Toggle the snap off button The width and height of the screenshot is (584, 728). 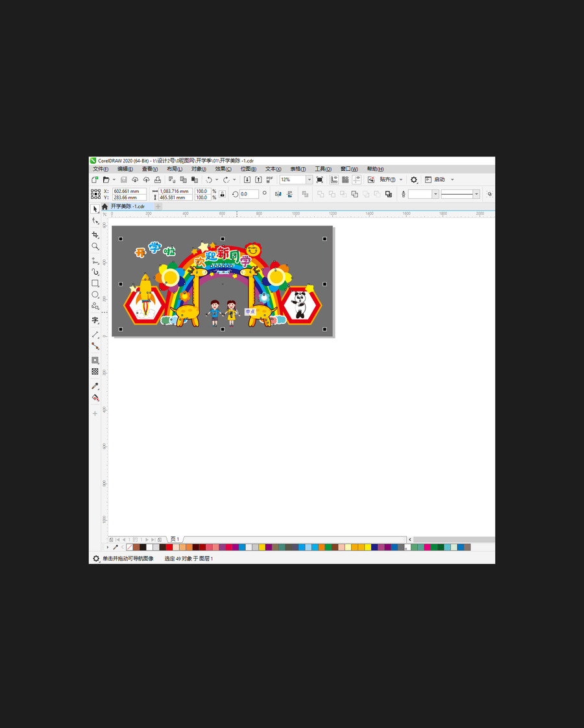[371, 180]
